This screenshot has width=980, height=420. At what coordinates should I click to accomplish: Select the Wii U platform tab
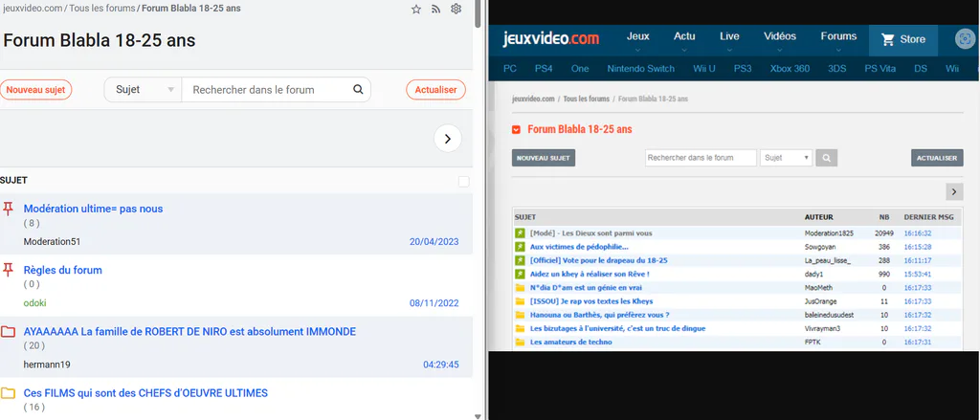click(704, 69)
